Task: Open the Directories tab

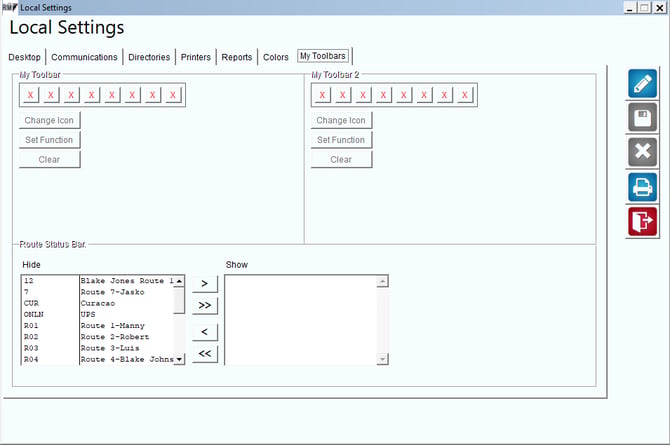Action: 149,57
